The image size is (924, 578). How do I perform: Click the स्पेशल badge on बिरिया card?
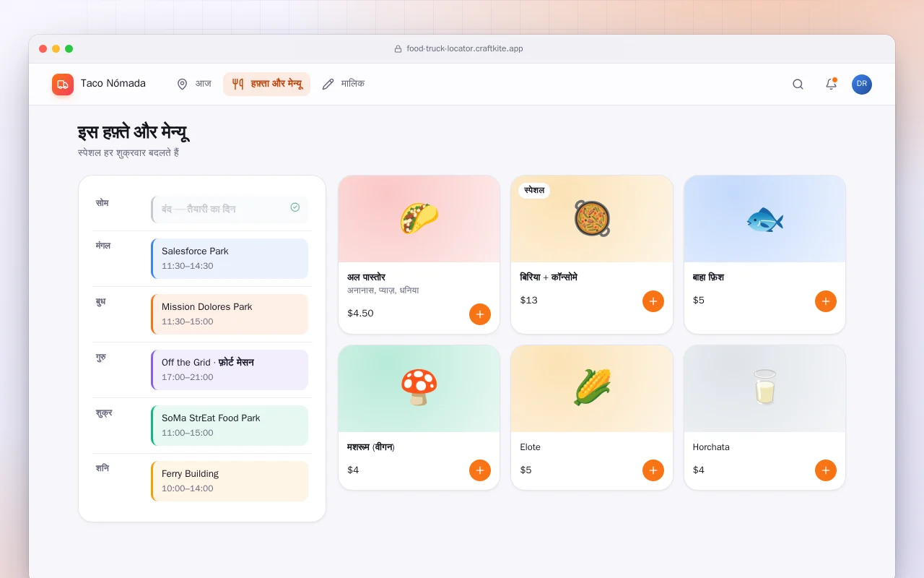pos(534,191)
